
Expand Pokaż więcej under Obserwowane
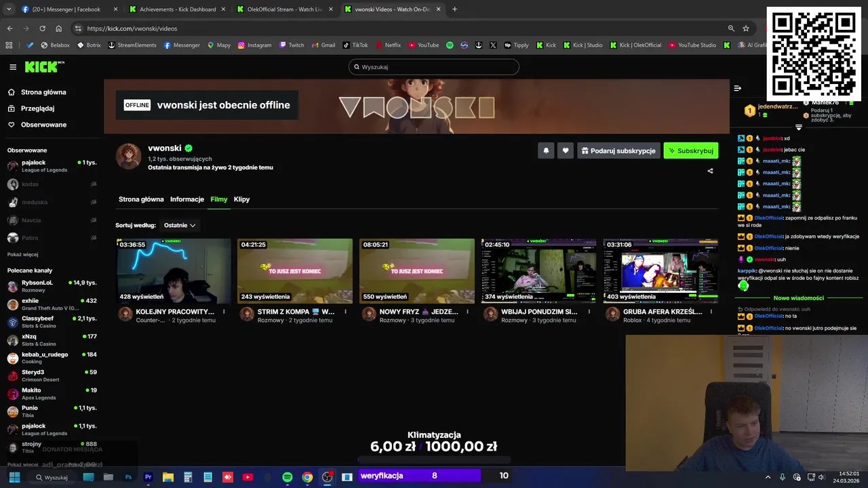22,254
